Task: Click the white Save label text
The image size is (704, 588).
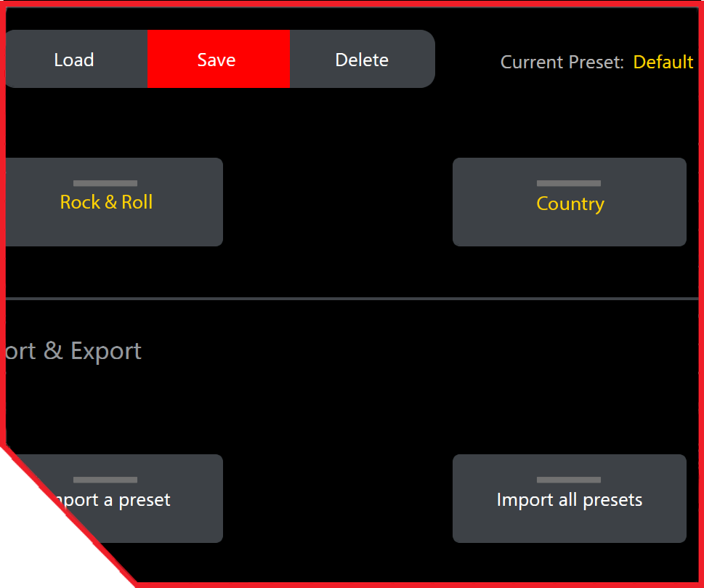Action: 217,60
